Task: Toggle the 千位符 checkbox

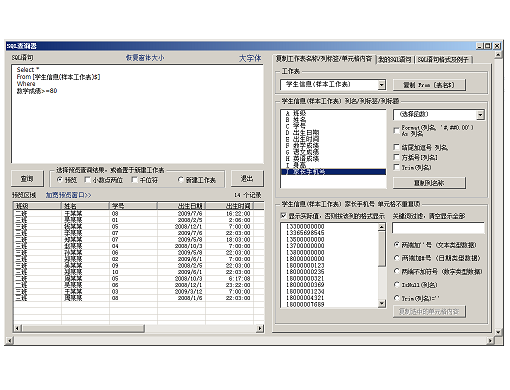Action: point(135,180)
